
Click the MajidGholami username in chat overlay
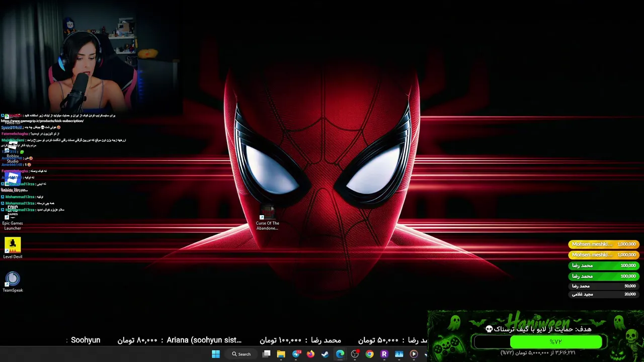[13, 140]
